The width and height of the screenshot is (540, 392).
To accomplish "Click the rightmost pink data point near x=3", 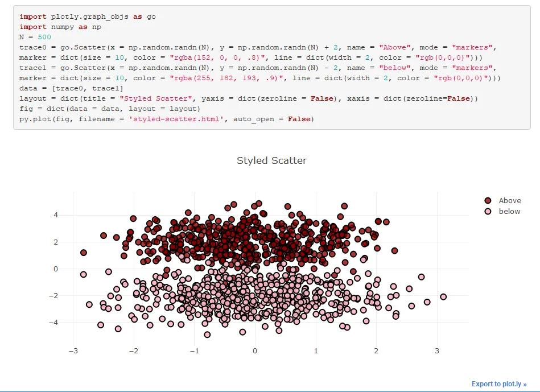I will 443,296.
